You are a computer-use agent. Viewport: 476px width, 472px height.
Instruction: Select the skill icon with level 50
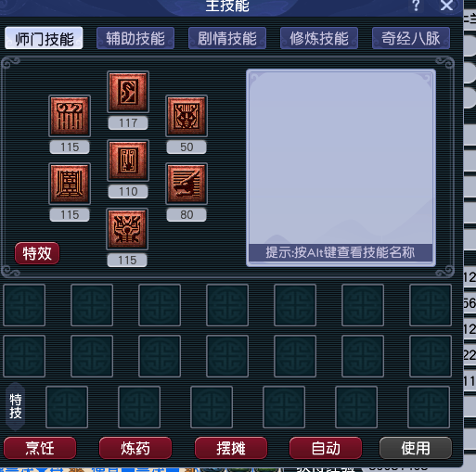click(x=187, y=116)
